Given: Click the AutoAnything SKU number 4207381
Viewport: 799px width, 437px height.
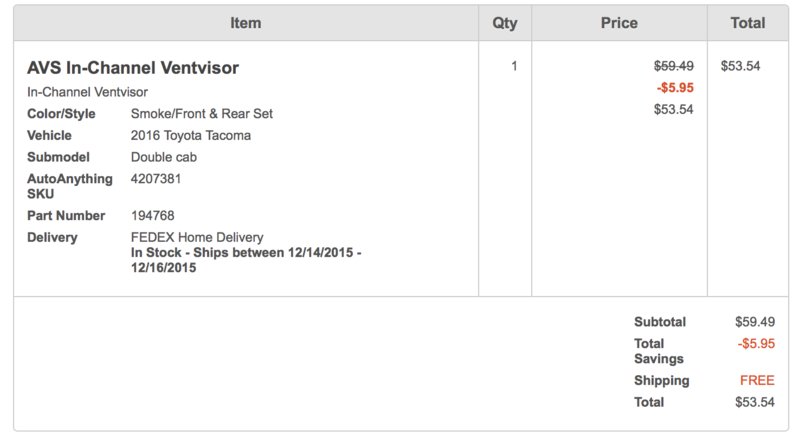Looking at the screenshot, I should [155, 179].
